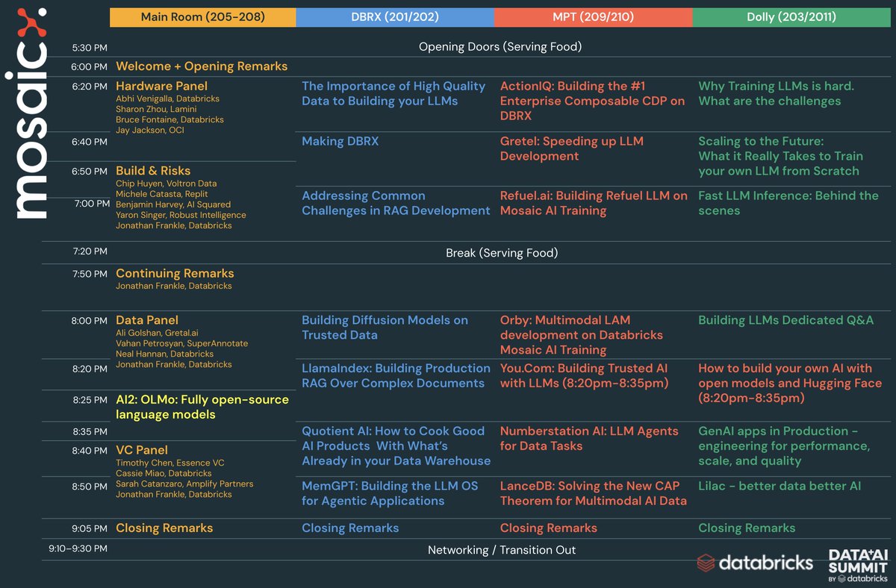This screenshot has width=896, height=588.
Task: Click speaker Neal Hannan, Databricks
Action: (164, 354)
